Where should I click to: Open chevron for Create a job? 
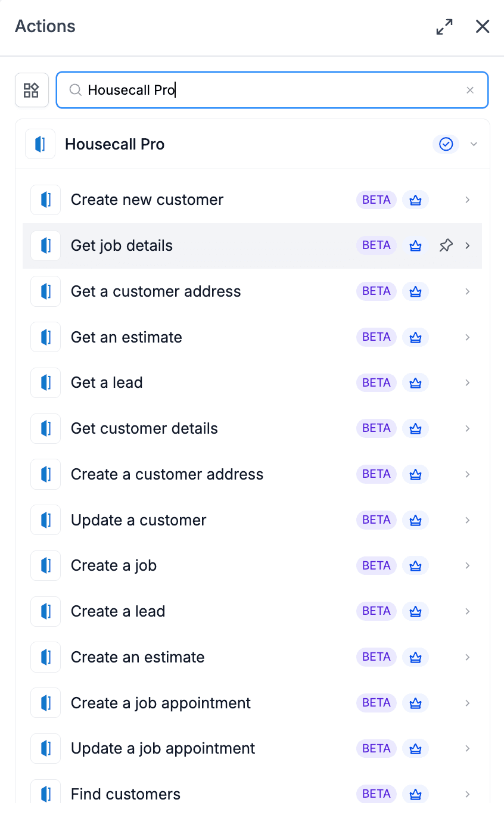tap(468, 565)
